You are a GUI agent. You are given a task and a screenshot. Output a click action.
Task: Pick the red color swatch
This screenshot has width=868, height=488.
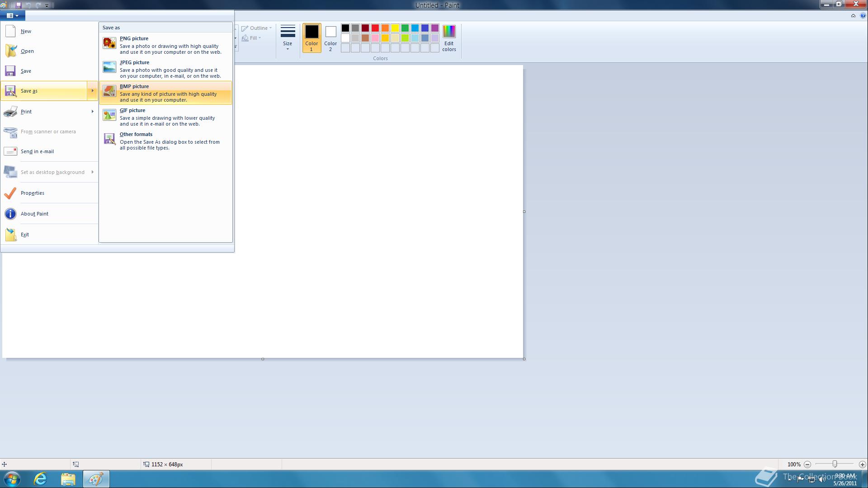(x=375, y=28)
